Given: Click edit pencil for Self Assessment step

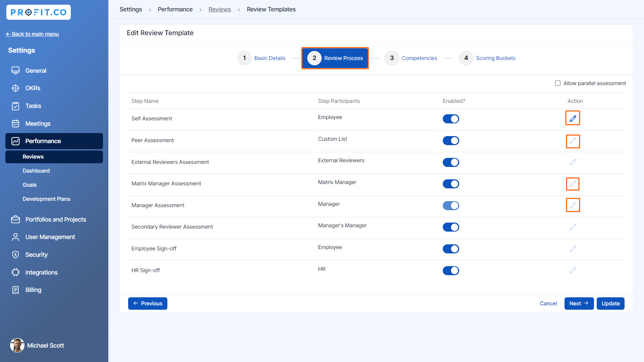Looking at the screenshot, I should 573,118.
